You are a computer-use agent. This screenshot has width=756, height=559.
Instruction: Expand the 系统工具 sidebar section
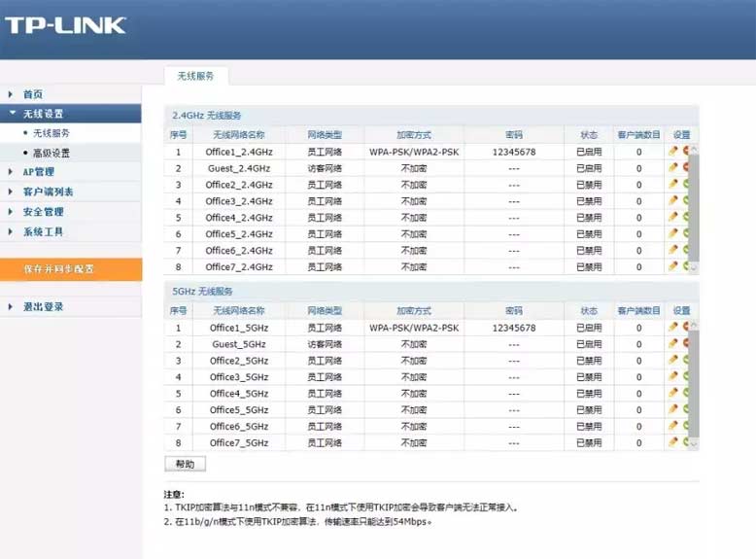11,231
